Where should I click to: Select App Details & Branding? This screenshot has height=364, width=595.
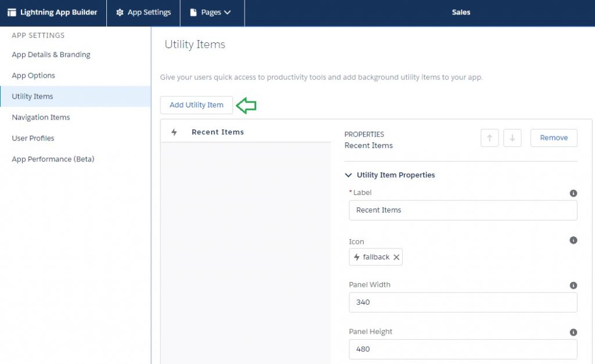tap(51, 55)
